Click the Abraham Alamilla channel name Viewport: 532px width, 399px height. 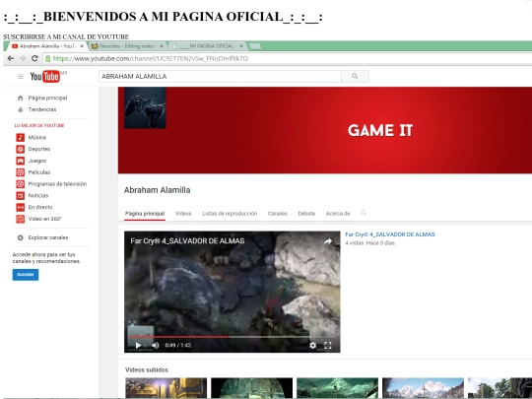pos(157,190)
